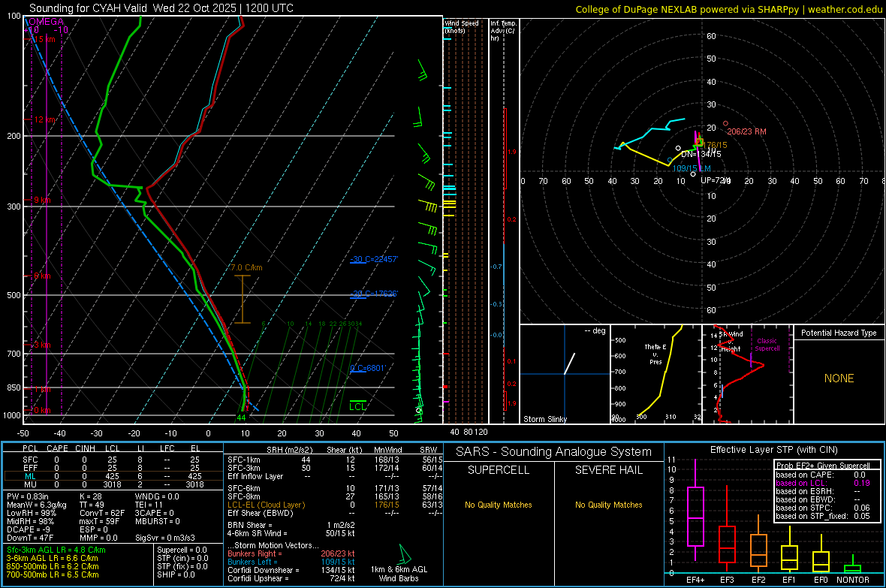Click the green 44 surface dewpoint value

point(241,418)
